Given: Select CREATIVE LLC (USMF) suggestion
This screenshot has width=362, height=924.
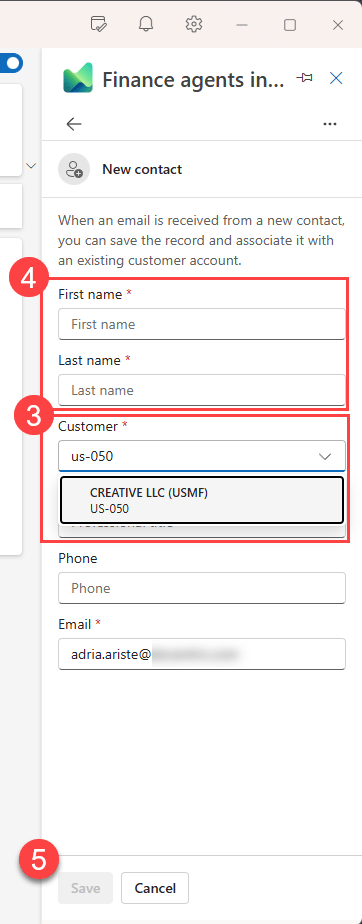Looking at the screenshot, I should [x=202, y=500].
